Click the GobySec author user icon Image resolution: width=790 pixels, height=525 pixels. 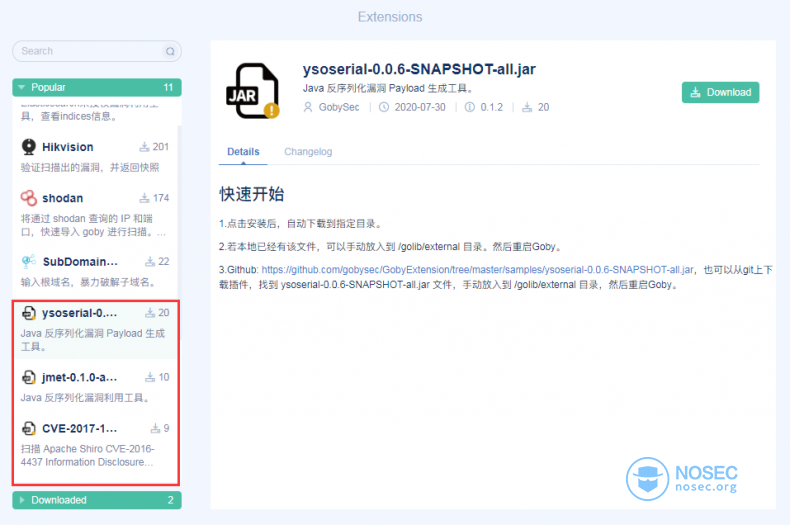(x=308, y=107)
